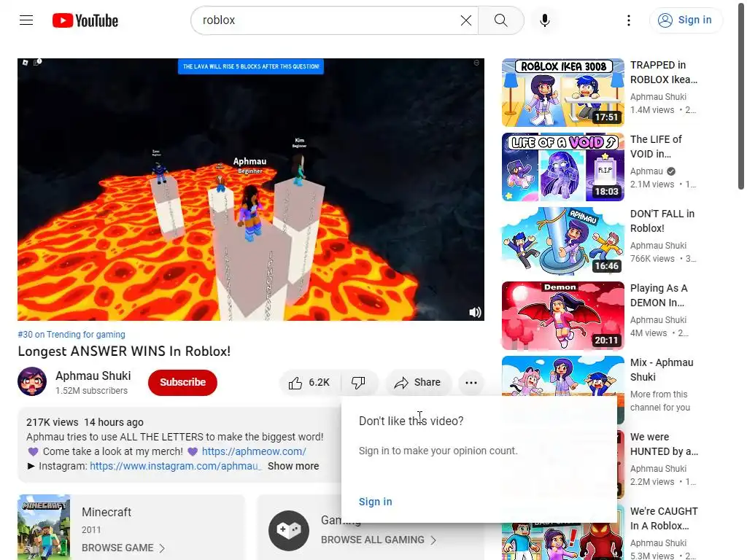Image resolution: width=747 pixels, height=560 pixels.
Task: Dislike the video with thumbs down
Action: tap(359, 382)
